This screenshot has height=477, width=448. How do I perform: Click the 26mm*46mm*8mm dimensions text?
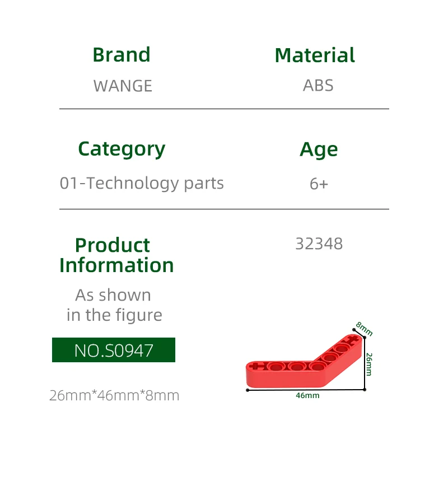(x=114, y=396)
